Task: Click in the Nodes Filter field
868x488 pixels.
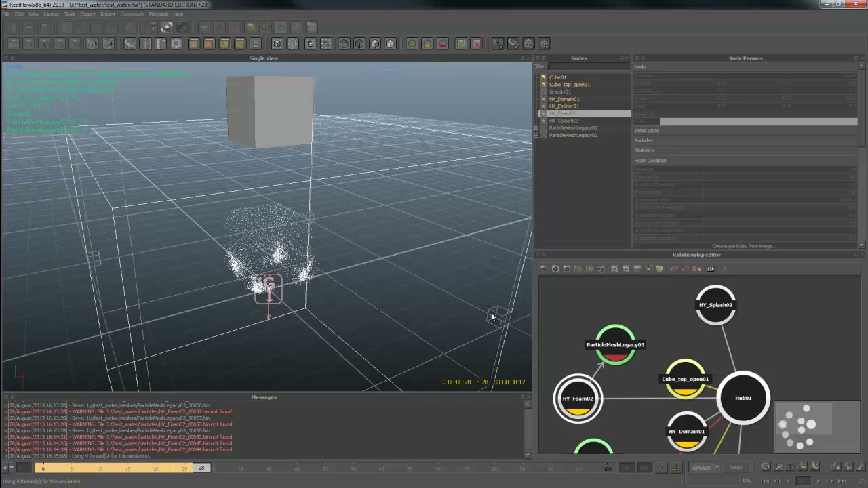Action: [x=589, y=66]
